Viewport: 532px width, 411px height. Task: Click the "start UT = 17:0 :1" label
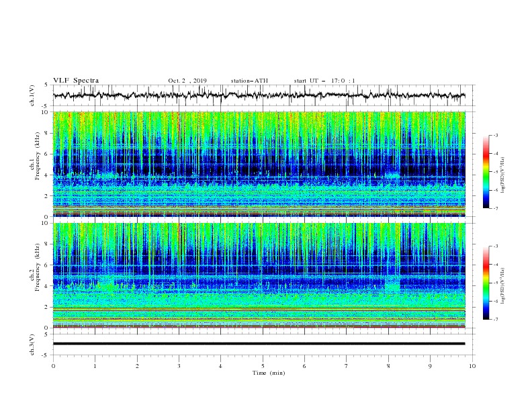point(324,81)
